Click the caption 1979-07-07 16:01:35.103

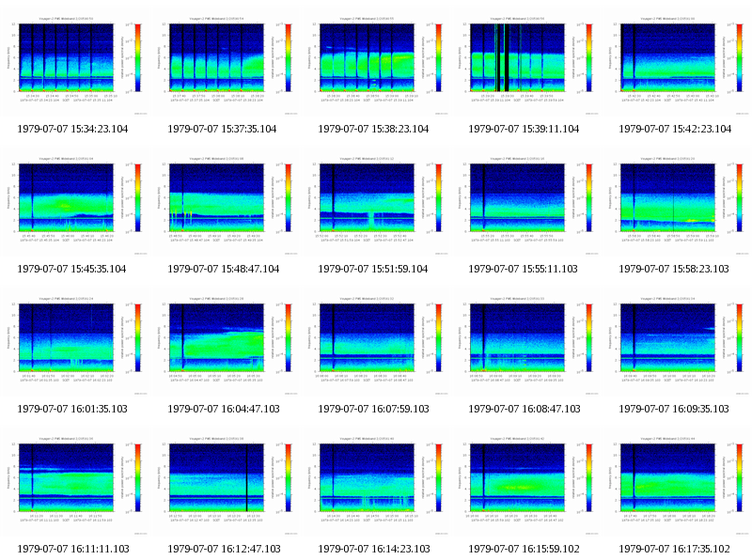tap(72, 409)
